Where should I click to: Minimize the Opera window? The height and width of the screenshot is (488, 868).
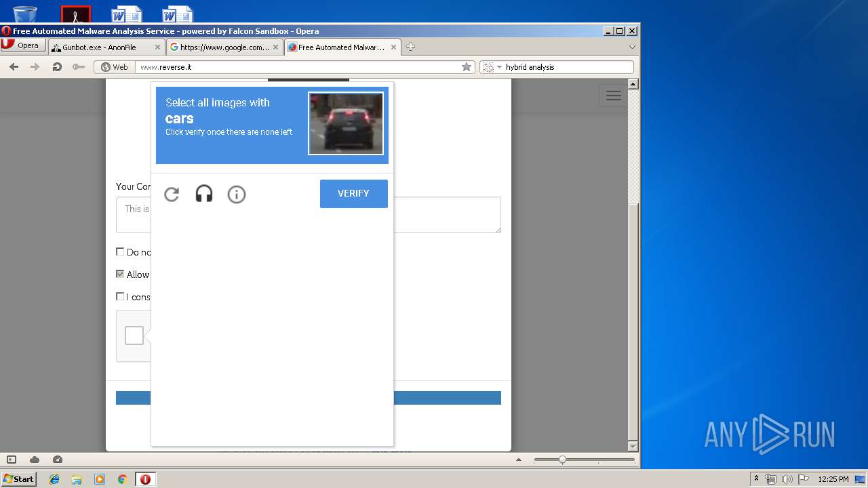tap(608, 30)
